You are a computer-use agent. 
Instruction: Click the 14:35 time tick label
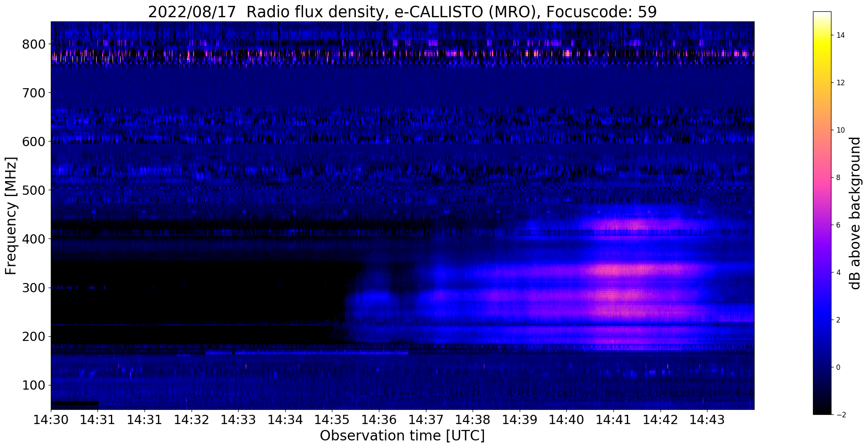click(332, 420)
